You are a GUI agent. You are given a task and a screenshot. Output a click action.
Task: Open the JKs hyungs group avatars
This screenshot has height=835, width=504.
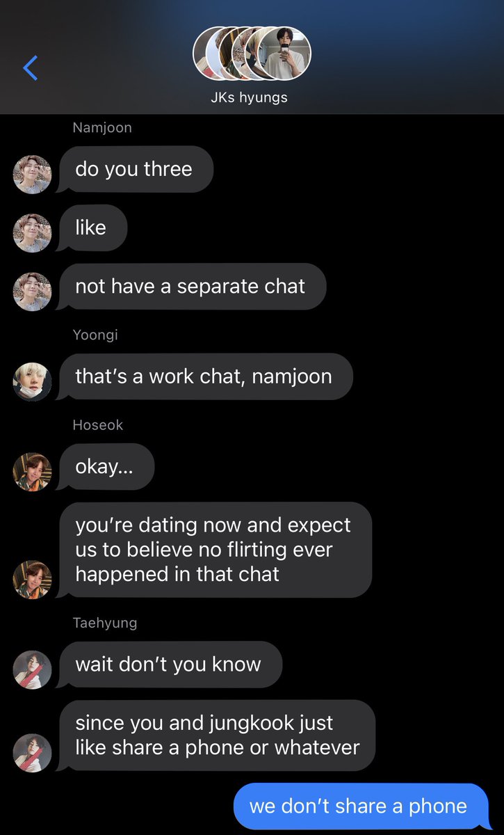[252, 55]
